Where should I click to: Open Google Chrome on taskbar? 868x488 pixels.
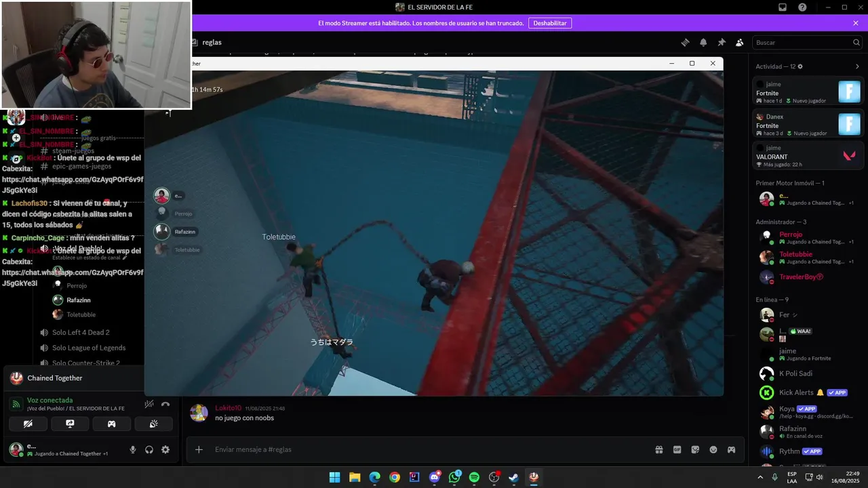(x=395, y=477)
